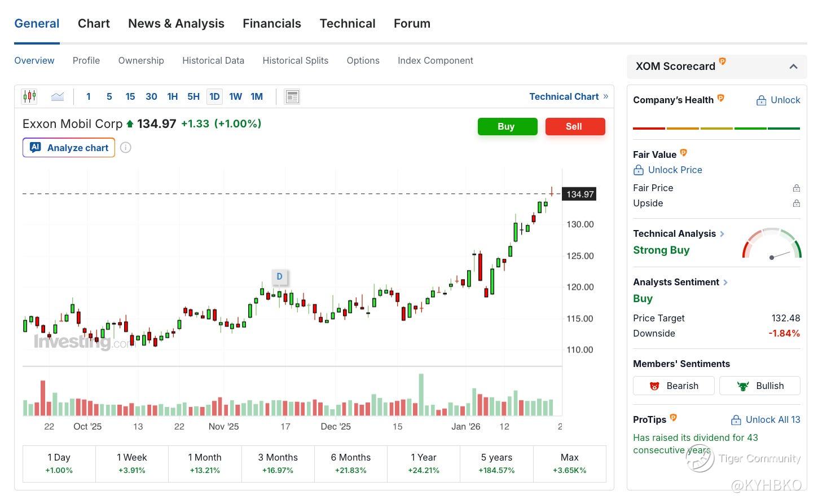Collapse the XOM Scorecard panel
The width and height of the screenshot is (818, 504).
point(793,67)
